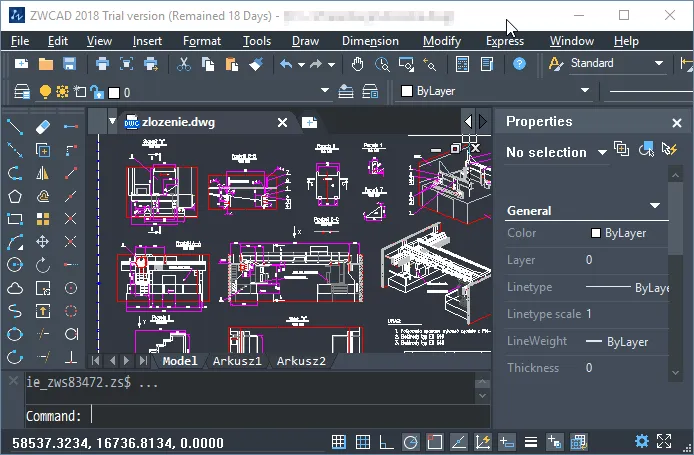Toggle Object Snap in status bar

(435, 441)
